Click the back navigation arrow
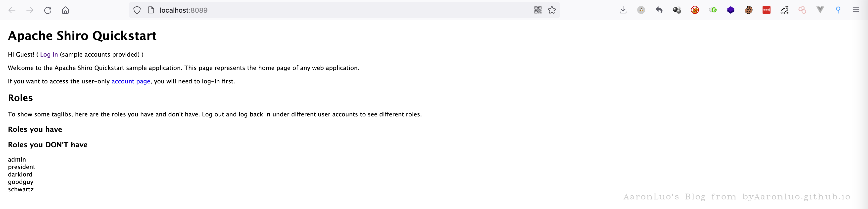Viewport: 868px width, 209px height. point(12,10)
